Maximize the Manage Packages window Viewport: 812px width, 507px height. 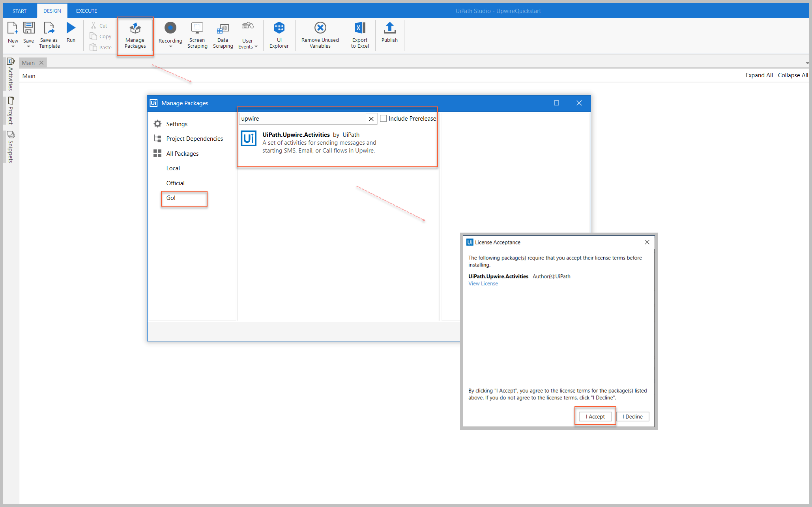point(556,103)
